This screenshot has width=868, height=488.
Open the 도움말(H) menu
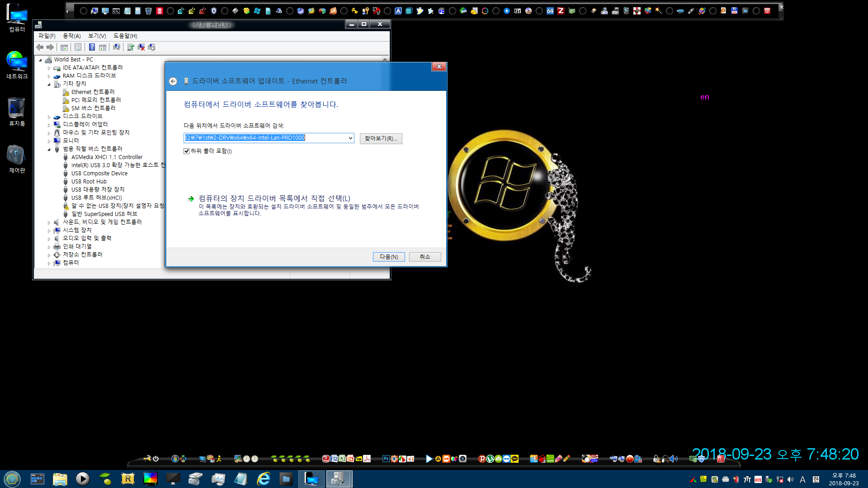(x=125, y=36)
